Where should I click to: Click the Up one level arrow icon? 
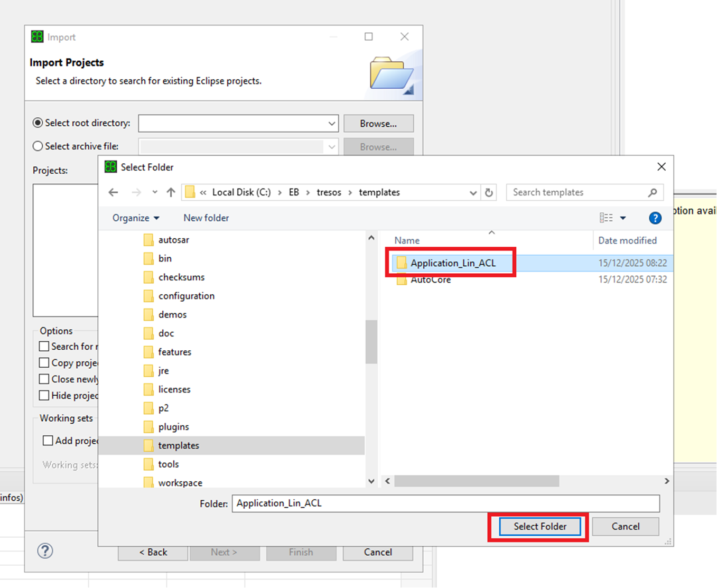(171, 192)
